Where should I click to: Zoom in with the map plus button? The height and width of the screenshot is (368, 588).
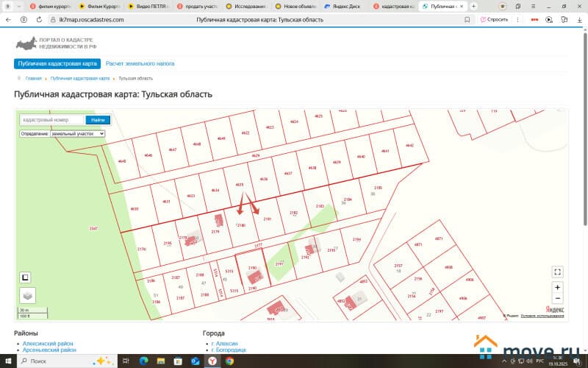coord(557,287)
